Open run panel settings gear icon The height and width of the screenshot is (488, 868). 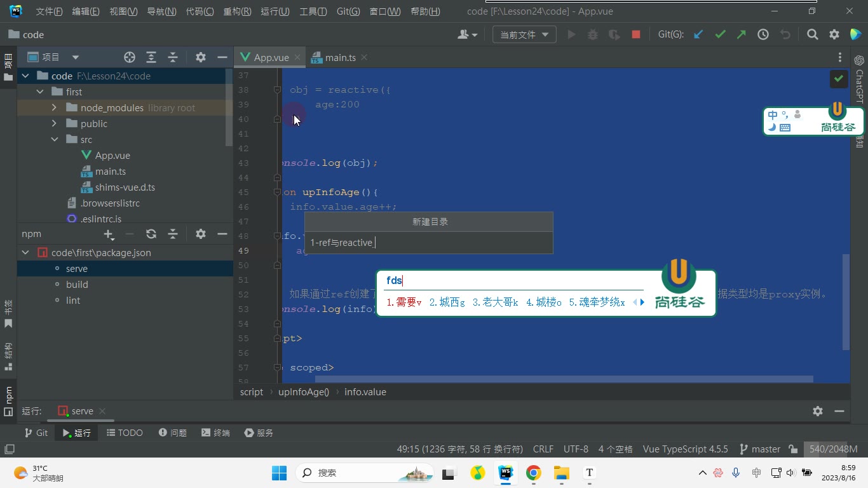[x=818, y=411]
